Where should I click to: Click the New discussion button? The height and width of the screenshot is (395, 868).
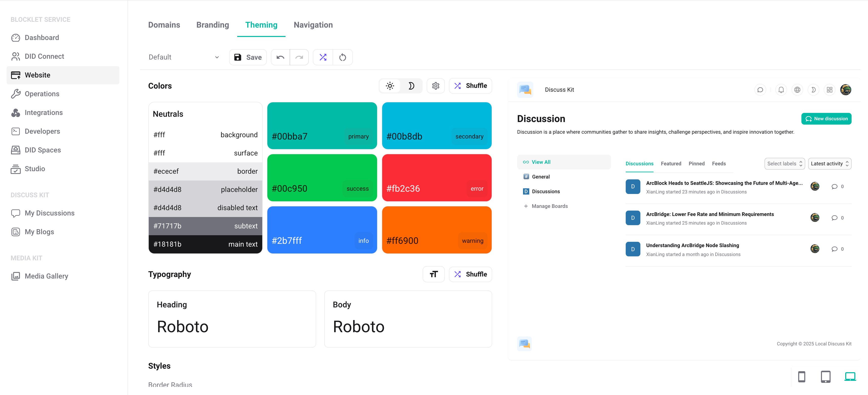click(826, 119)
